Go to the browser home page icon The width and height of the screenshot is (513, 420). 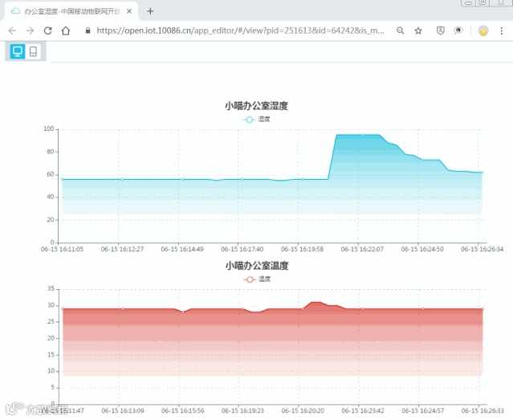(66, 31)
